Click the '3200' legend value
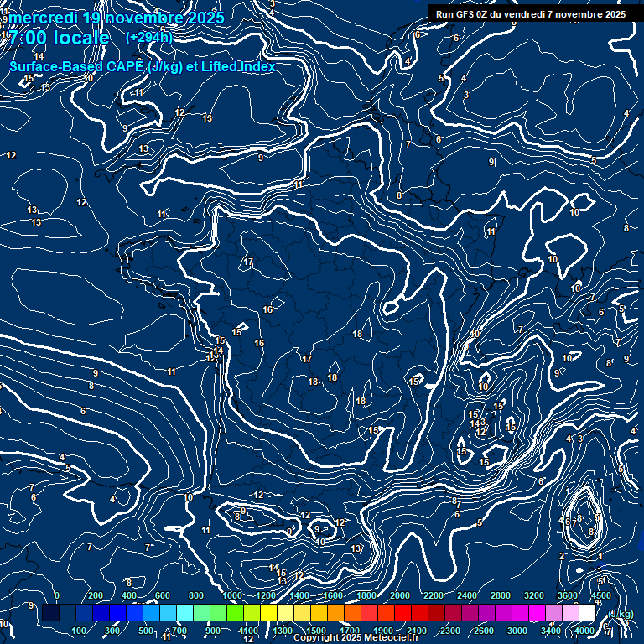The image size is (644, 644). click(x=534, y=595)
